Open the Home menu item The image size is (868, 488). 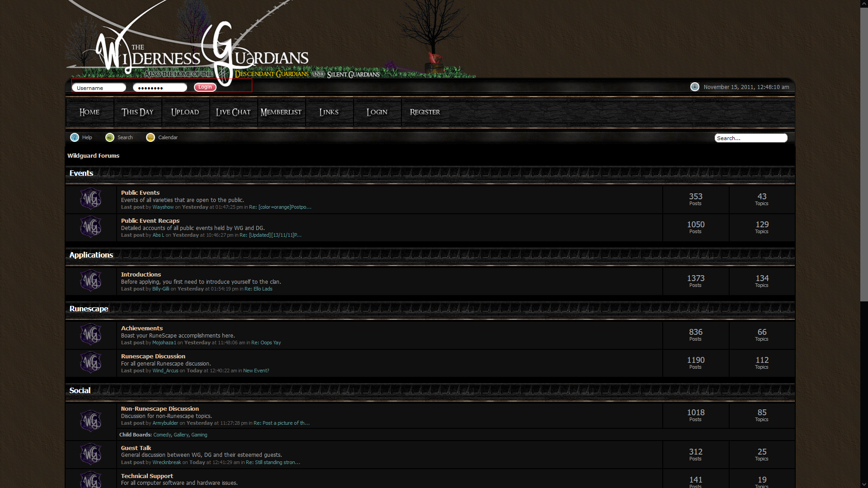point(90,112)
